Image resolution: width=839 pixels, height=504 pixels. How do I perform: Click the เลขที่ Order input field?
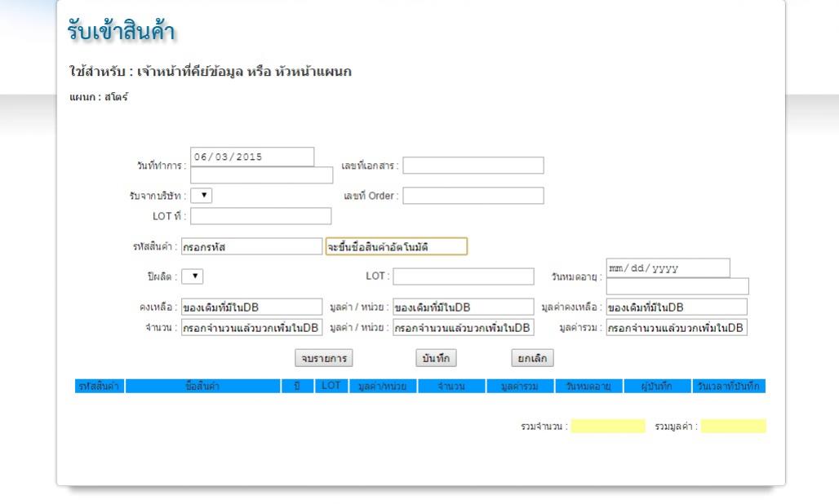point(473,195)
